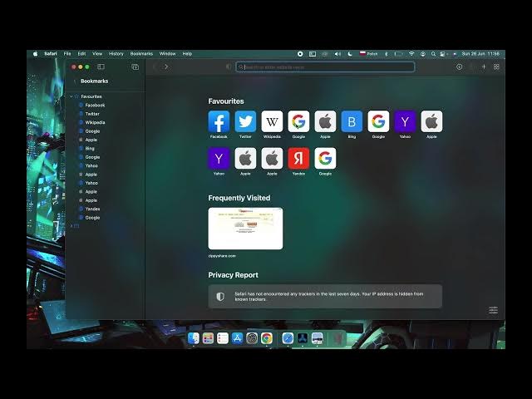The height and width of the screenshot is (399, 532).
Task: Open App Store from the Dock
Action: [x=237, y=338]
